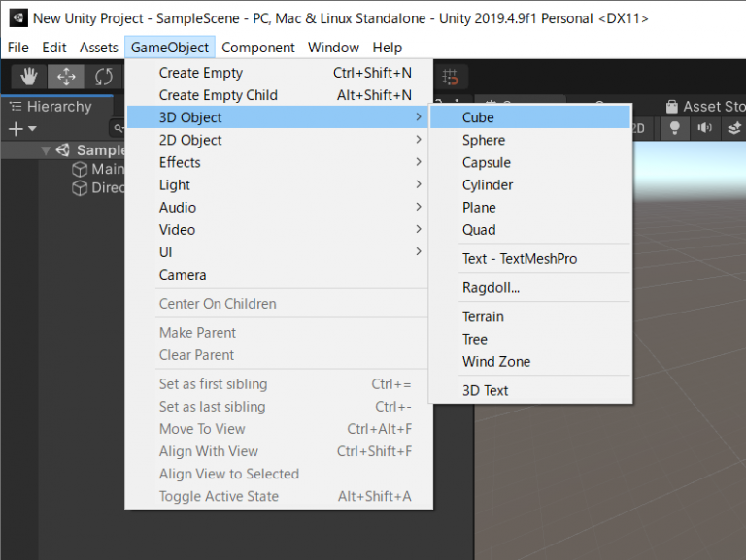Select the Hand tool in toolbar
Viewport: 746px width, 560px height.
pyautogui.click(x=29, y=77)
